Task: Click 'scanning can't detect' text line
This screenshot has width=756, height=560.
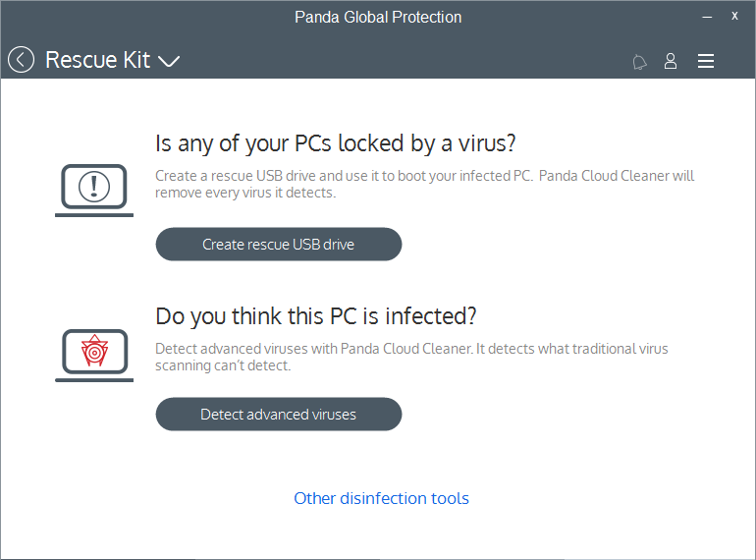Action: 223,365
